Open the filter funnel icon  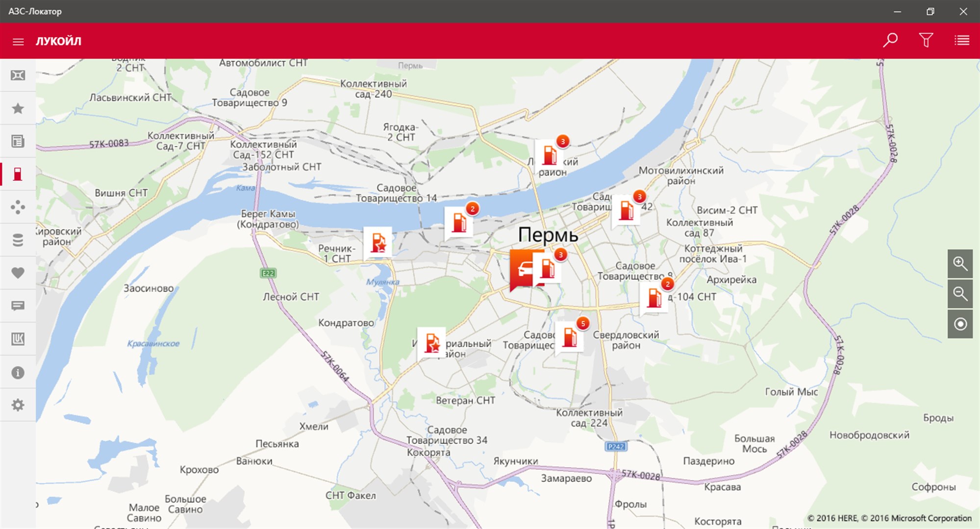point(926,40)
